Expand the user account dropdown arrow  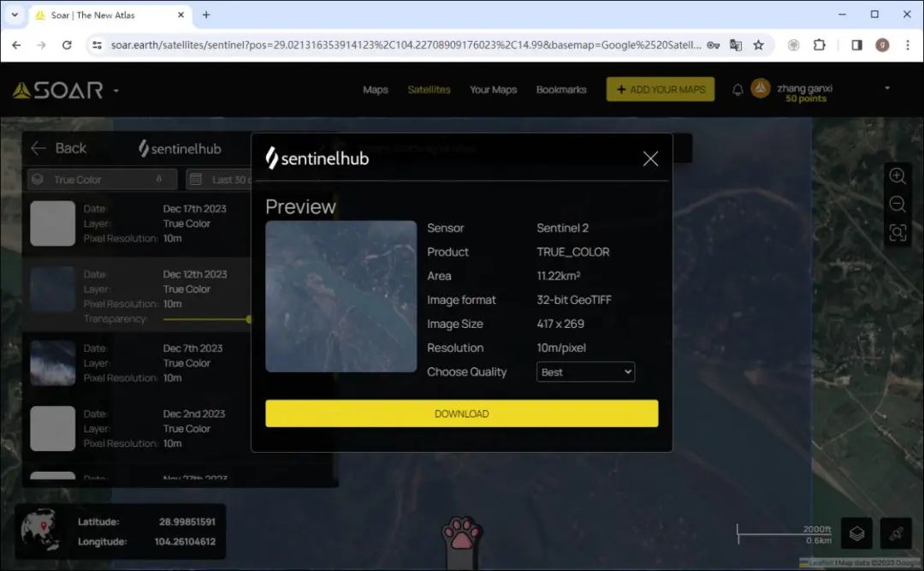tap(887, 88)
